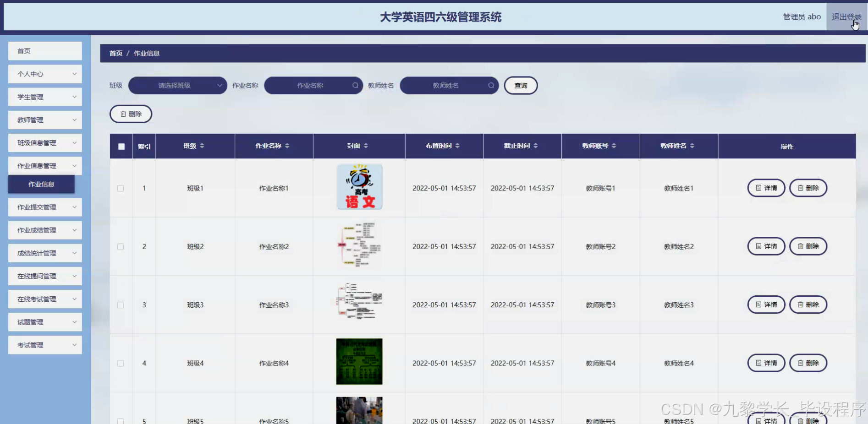Click the cell 教师账号3
The width and height of the screenshot is (868, 424).
[600, 305]
